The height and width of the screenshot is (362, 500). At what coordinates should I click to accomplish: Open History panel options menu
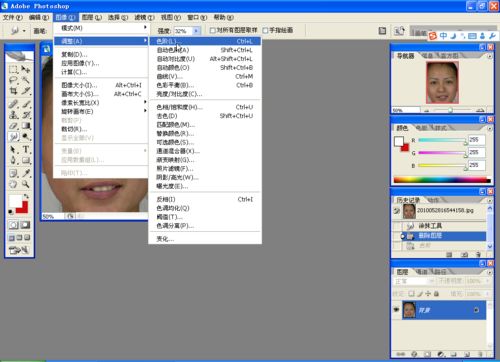[x=489, y=200]
